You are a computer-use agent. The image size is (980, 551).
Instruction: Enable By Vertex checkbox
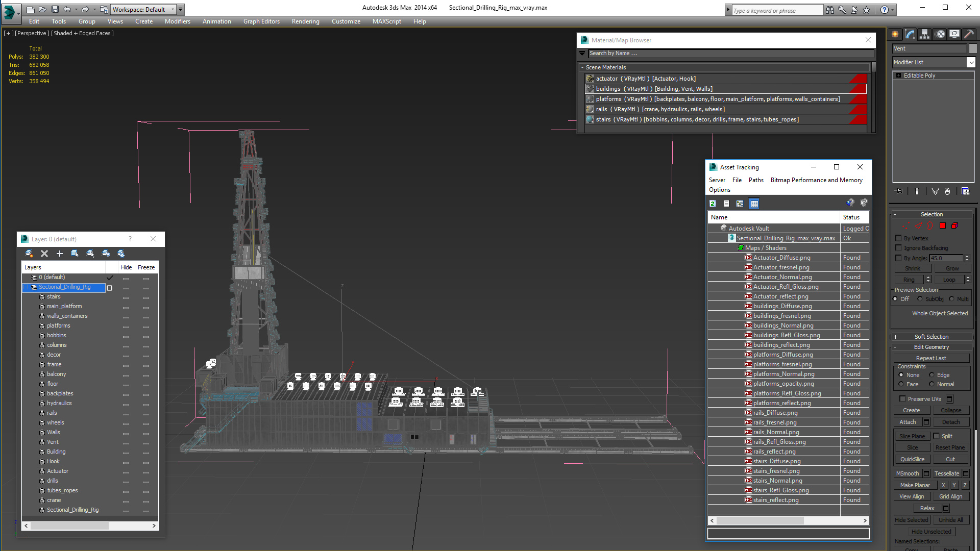point(899,238)
